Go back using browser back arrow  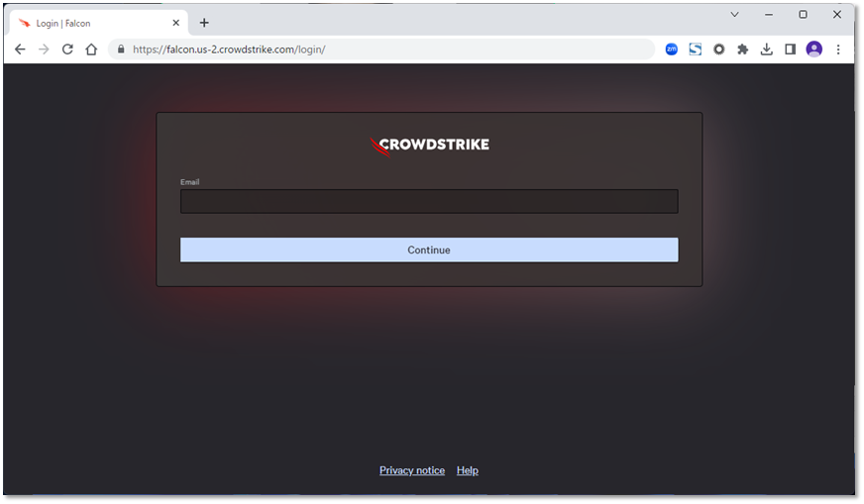(x=20, y=50)
